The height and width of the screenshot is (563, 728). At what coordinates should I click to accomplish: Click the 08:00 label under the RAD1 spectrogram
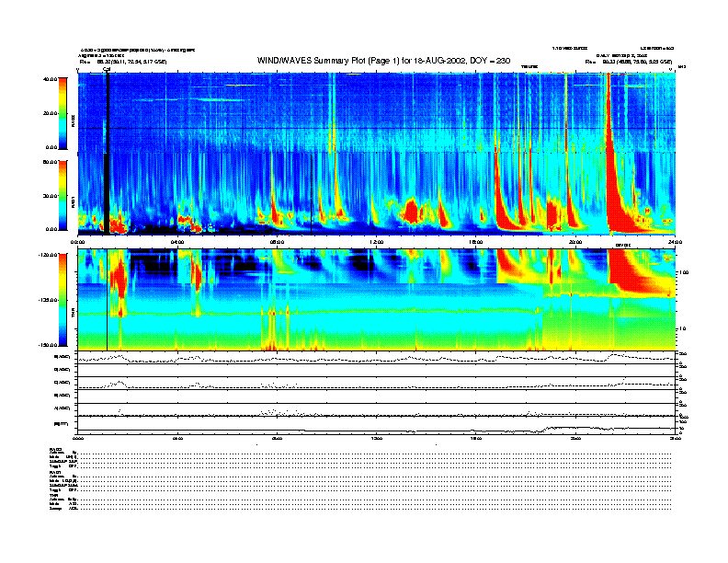(x=277, y=242)
